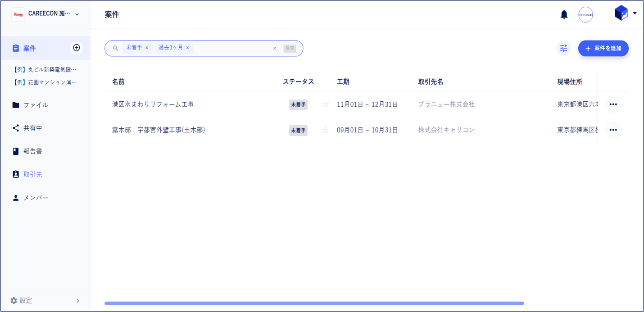Click 株式会社キャリコン client cell

click(446, 130)
